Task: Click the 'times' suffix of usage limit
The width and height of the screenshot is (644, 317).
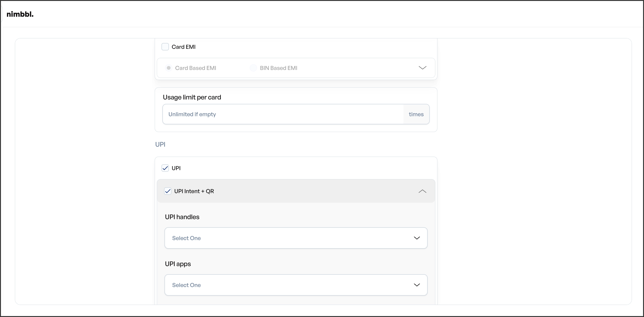Action: [x=416, y=114]
